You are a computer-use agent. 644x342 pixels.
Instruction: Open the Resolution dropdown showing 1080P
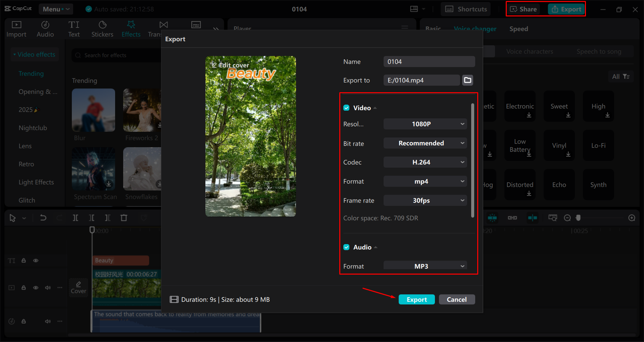(425, 124)
